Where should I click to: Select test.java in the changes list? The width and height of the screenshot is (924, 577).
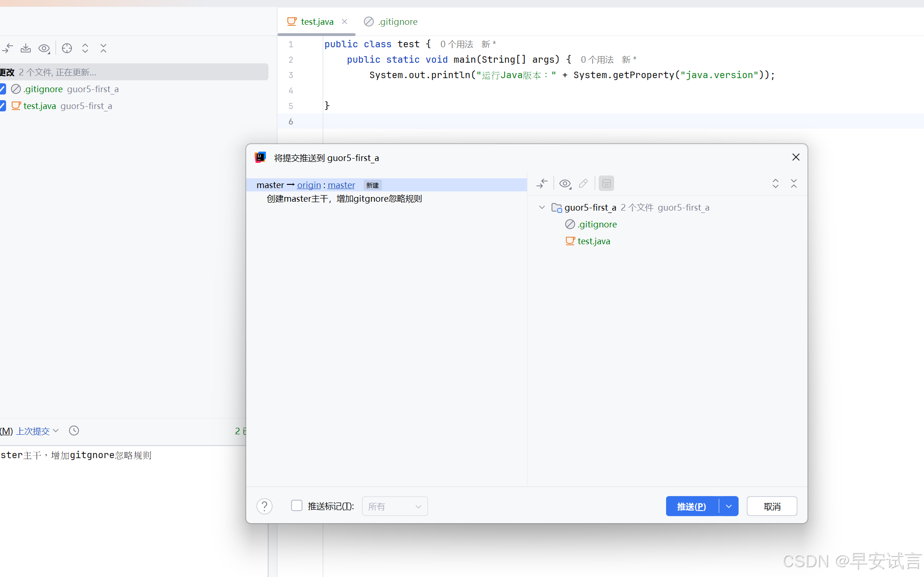40,106
